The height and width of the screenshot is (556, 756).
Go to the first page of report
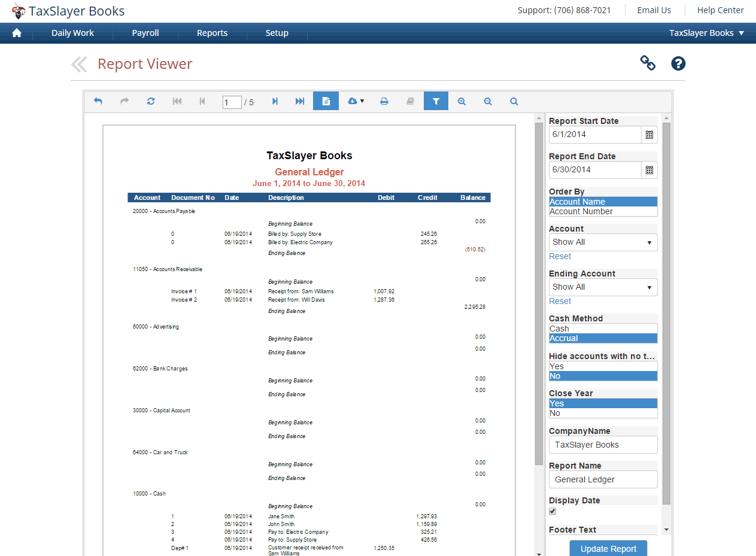[177, 101]
